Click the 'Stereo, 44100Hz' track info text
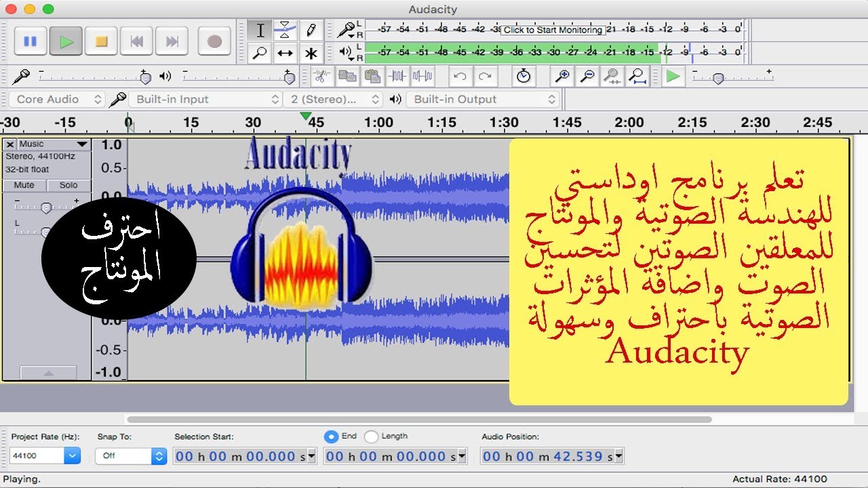868x488 pixels. click(40, 156)
